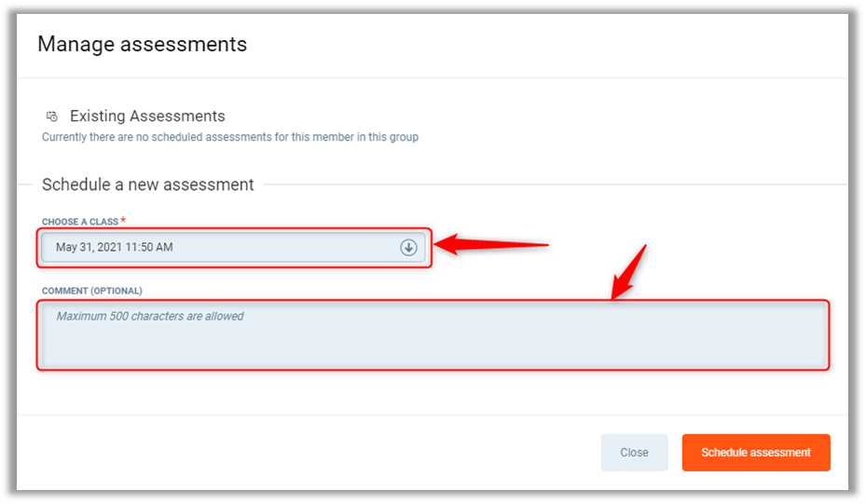Click the no scheduled assessments message
The image size is (866, 504).
pyautogui.click(x=230, y=137)
